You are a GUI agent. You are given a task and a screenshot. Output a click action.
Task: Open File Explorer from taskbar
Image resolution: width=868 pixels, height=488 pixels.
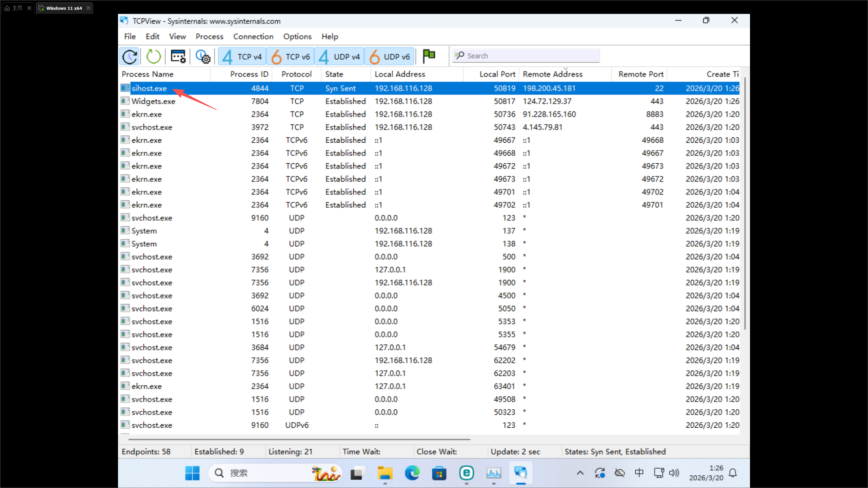(x=385, y=473)
